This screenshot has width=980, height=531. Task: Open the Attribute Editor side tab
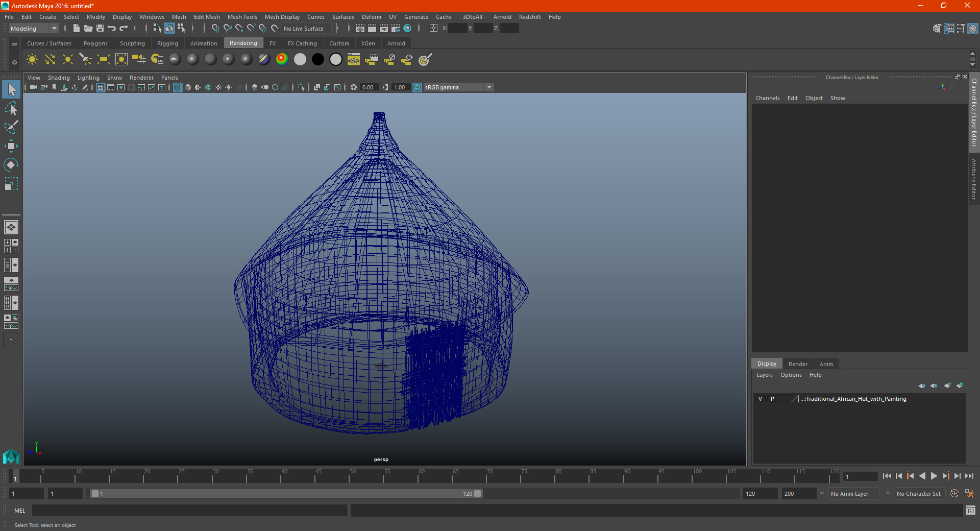974,179
